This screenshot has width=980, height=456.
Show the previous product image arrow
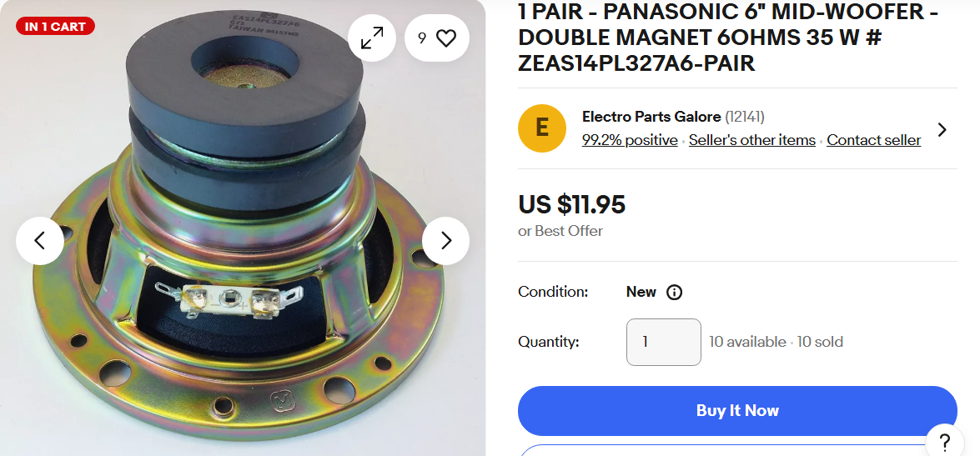39,240
